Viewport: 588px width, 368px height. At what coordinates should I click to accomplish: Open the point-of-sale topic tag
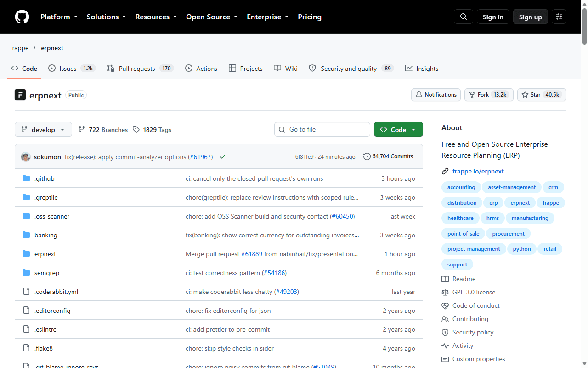[463, 234]
